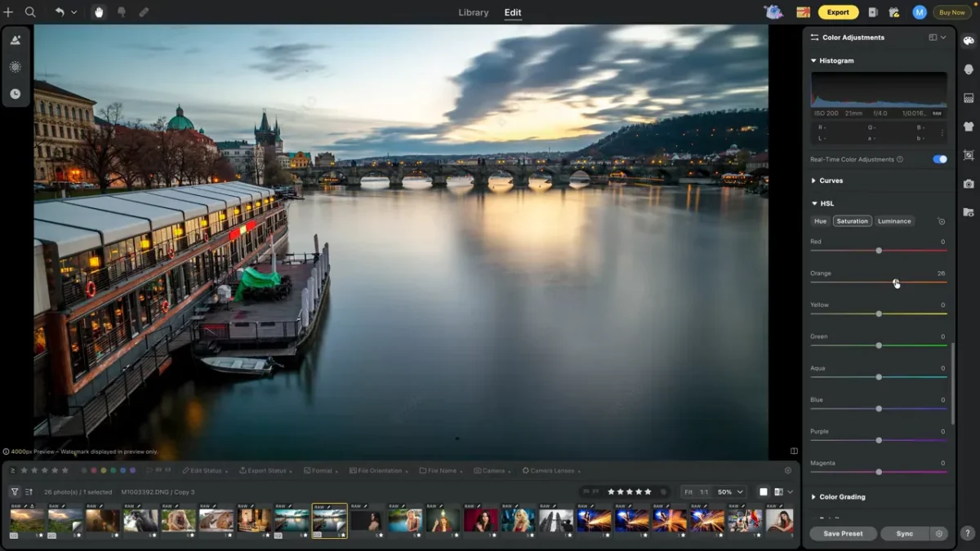
Task: Open the portrait head tool icon
Action: point(969,69)
